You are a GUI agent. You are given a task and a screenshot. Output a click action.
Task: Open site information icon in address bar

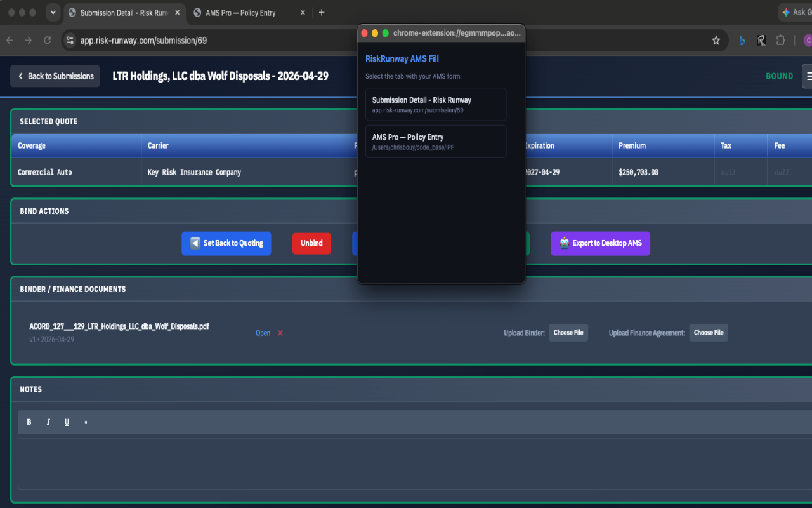pyautogui.click(x=70, y=40)
